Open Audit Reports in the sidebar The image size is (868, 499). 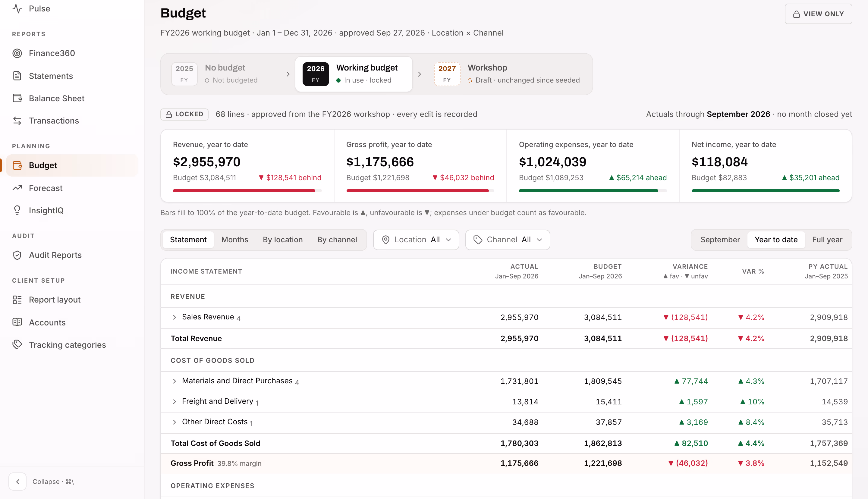(x=72, y=255)
